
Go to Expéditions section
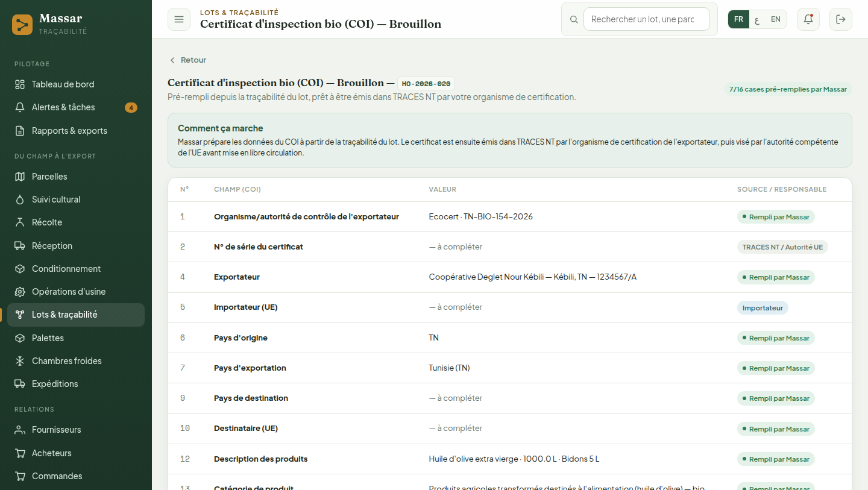pos(76,384)
